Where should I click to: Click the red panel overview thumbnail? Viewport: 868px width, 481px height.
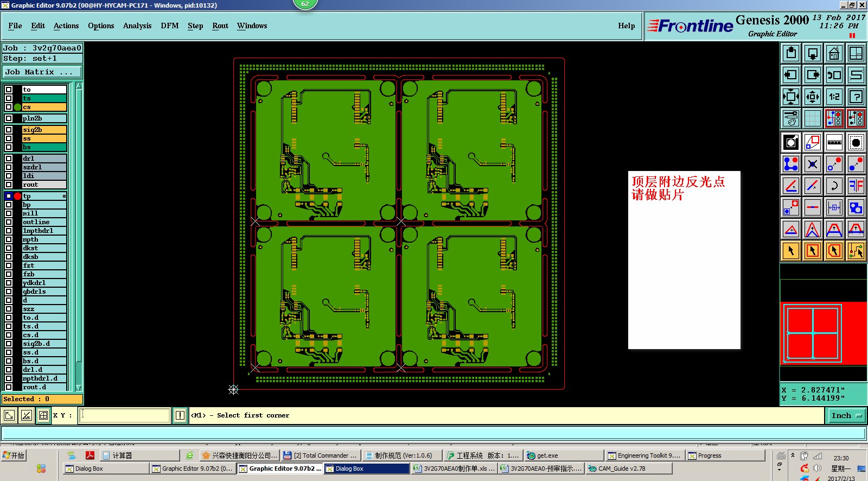tap(823, 333)
